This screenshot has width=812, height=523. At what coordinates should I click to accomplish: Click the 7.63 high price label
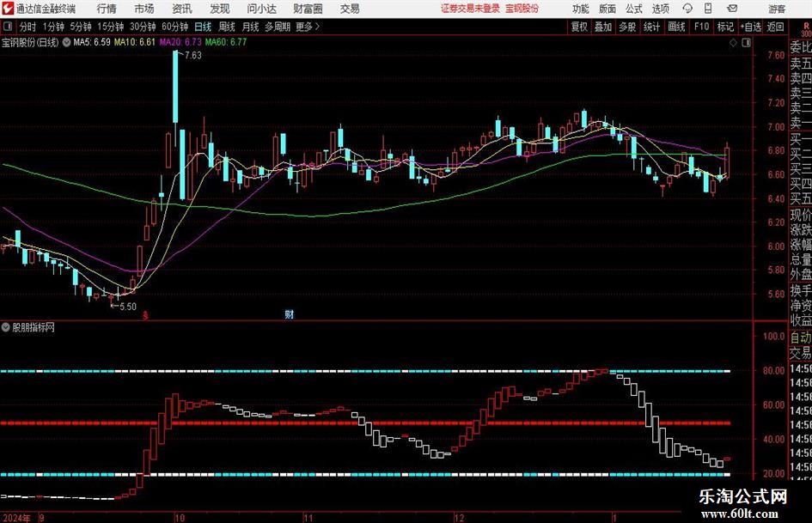pyautogui.click(x=192, y=56)
